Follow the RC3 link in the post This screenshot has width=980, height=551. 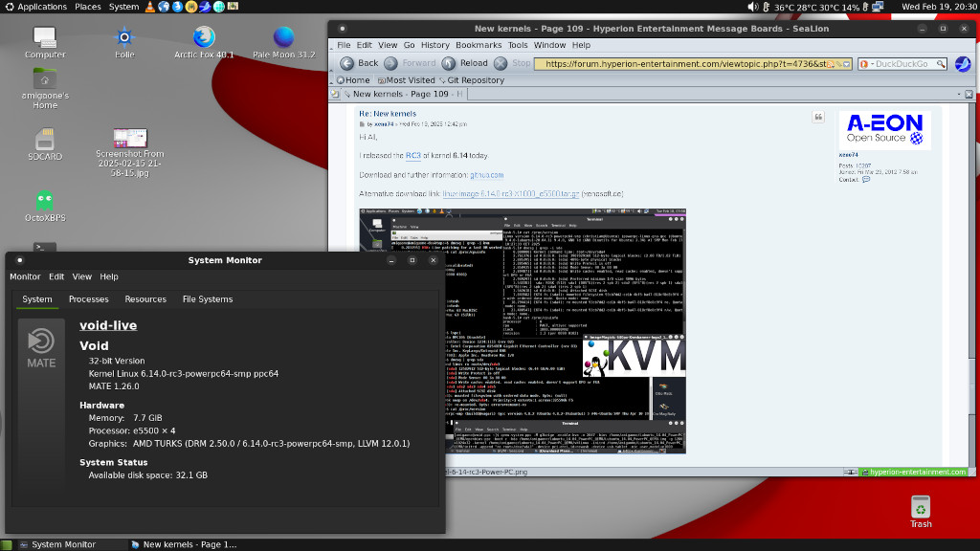[x=413, y=156]
